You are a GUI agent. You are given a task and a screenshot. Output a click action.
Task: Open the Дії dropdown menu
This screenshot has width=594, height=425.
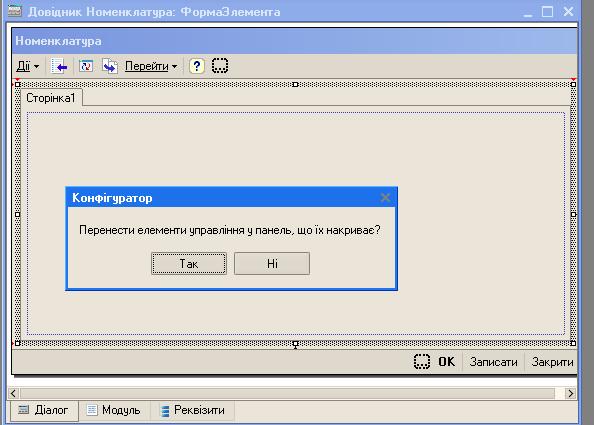[27, 66]
